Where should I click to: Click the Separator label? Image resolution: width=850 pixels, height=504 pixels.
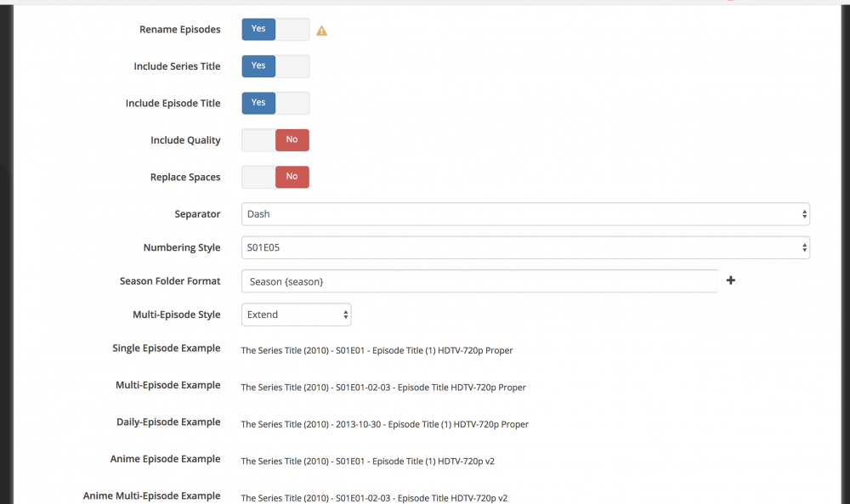[x=197, y=214]
